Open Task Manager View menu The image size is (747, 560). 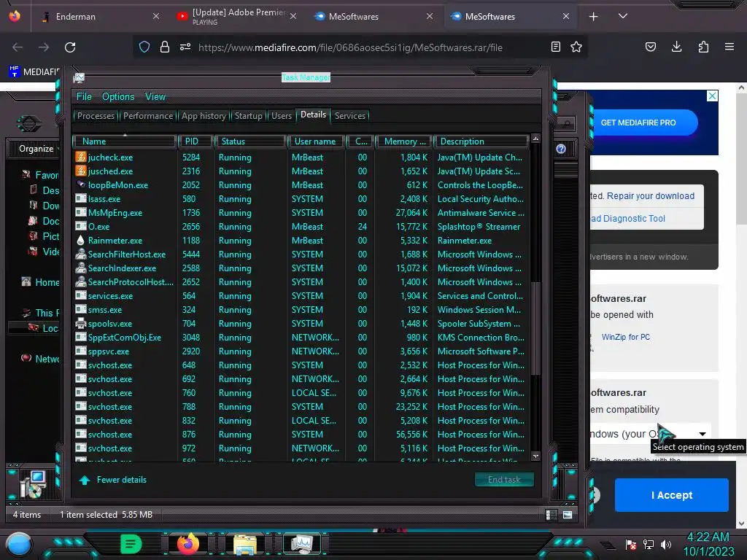[x=155, y=97]
